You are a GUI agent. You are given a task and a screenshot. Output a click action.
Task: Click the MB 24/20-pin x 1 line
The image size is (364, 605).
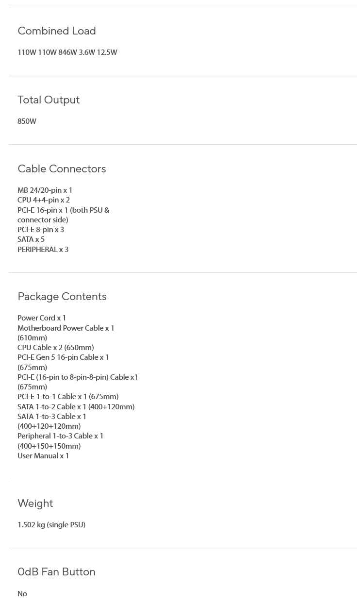pos(45,190)
